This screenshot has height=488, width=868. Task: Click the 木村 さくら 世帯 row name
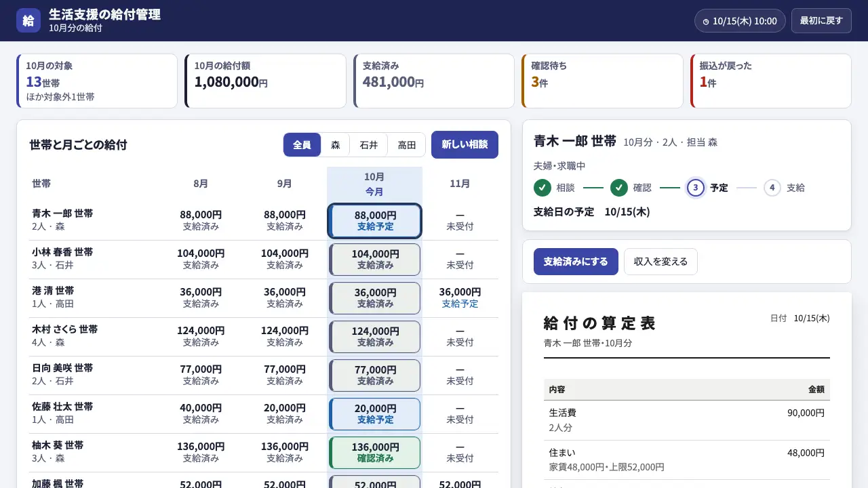point(64,329)
